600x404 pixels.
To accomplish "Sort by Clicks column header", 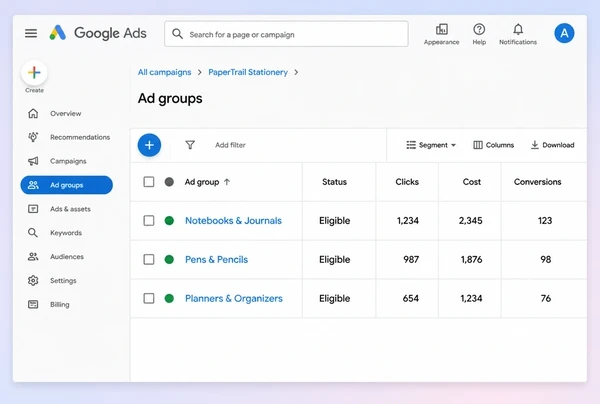I will point(407,182).
